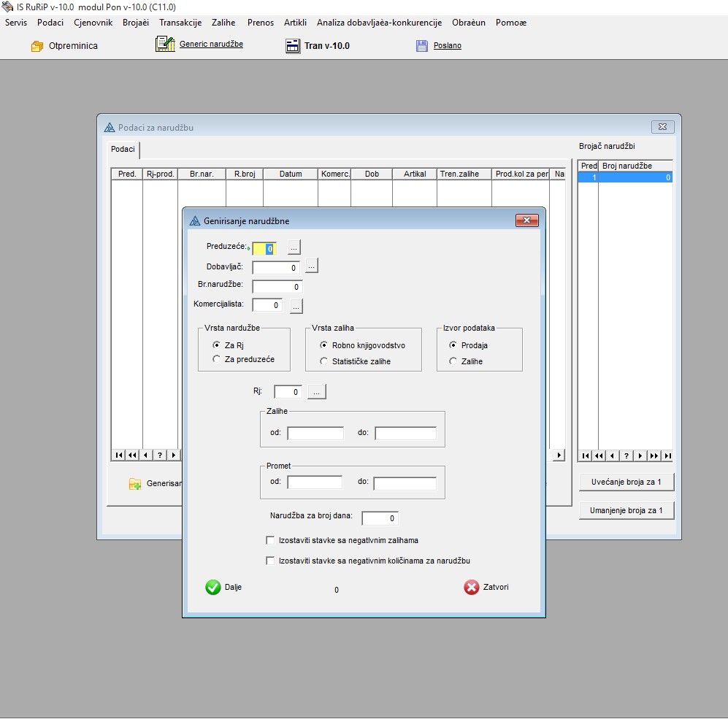Click the Otpreminica toolbar icon

[x=37, y=46]
